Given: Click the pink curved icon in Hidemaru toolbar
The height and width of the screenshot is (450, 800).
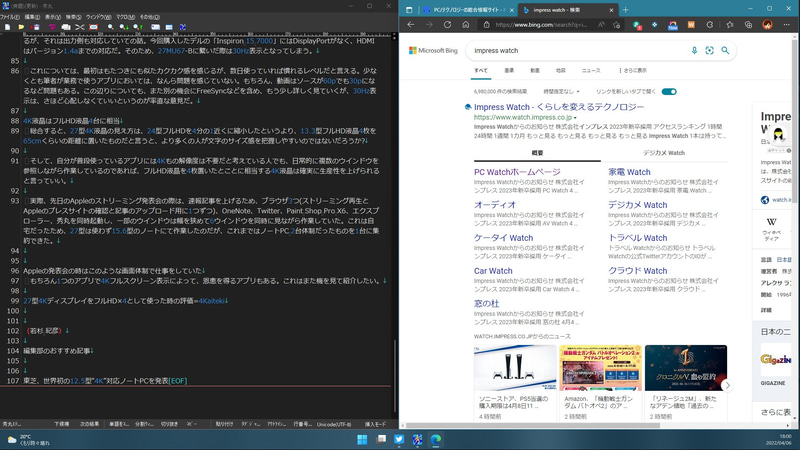Looking at the screenshot, I should click(x=52, y=27).
